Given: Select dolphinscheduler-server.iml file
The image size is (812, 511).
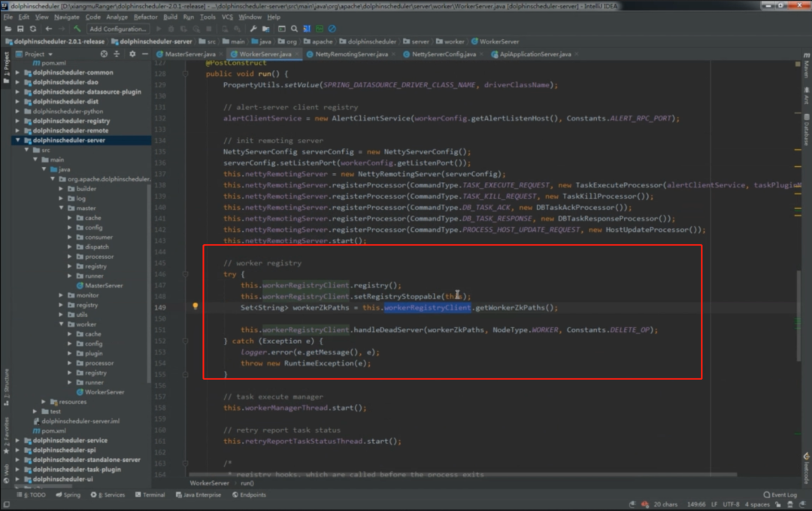Looking at the screenshot, I should [77, 421].
